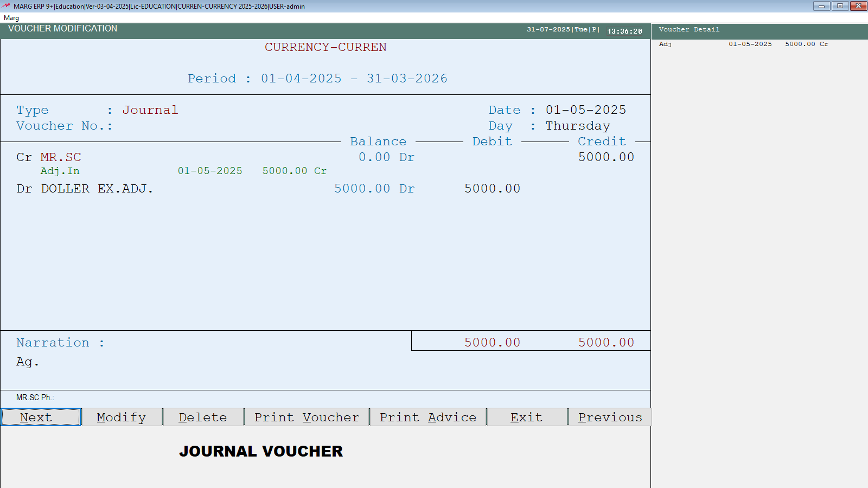868x488 pixels.
Task: Exit the voucher modification screen
Action: tap(526, 417)
